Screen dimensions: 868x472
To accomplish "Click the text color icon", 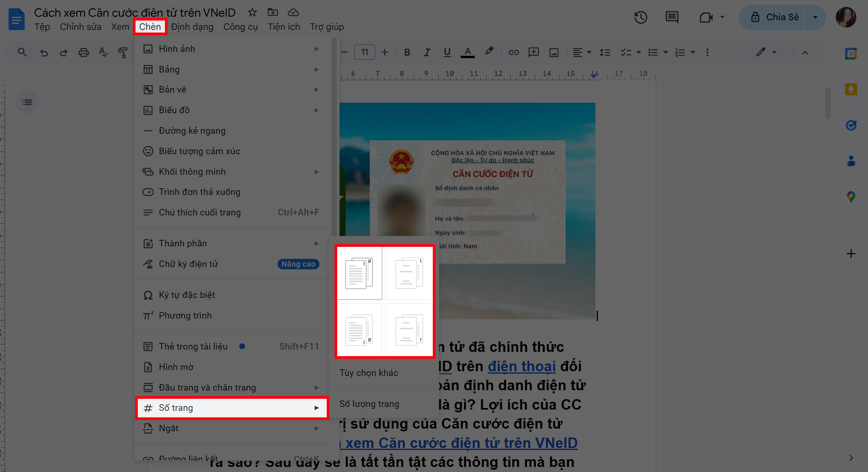I will click(467, 53).
